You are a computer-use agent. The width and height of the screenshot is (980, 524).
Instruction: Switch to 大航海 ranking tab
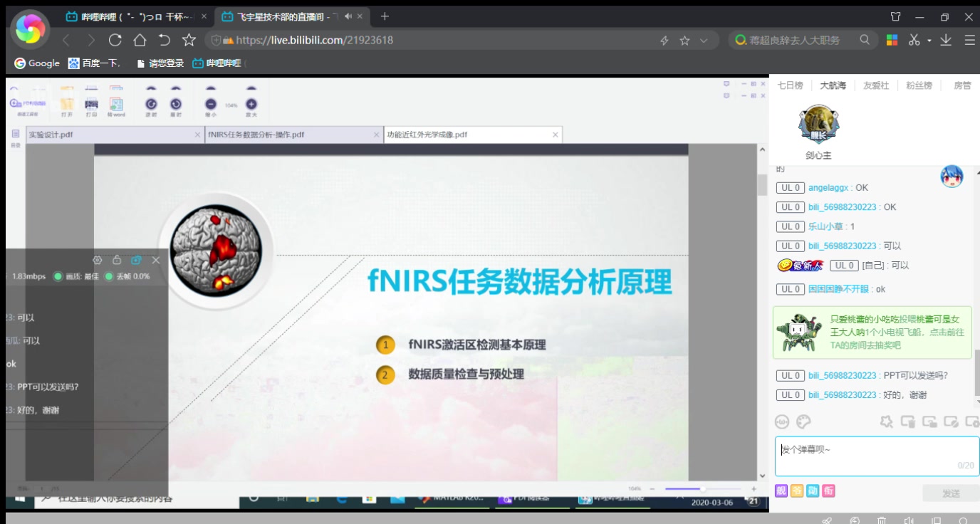click(x=833, y=85)
